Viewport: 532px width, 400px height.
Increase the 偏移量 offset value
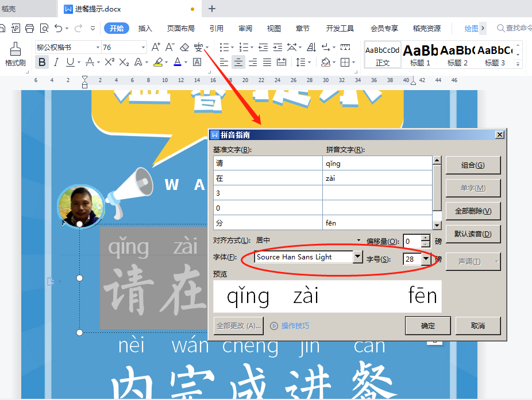426,238
